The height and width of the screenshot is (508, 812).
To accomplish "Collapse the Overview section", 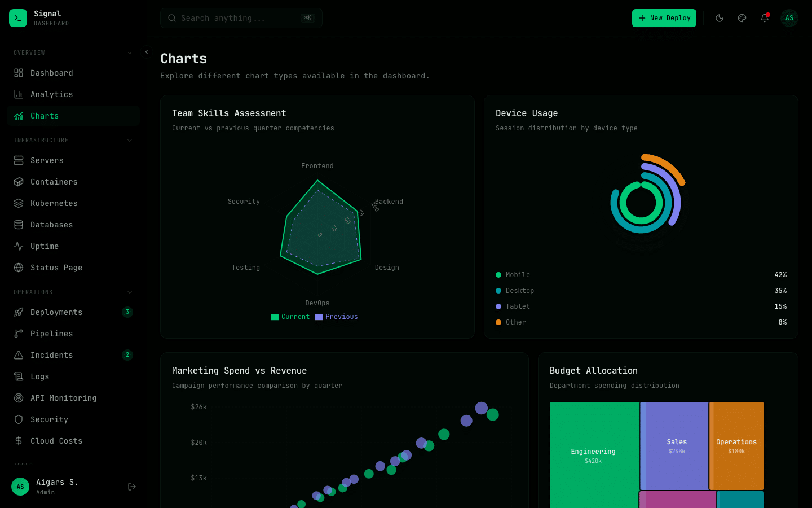I will pyautogui.click(x=129, y=52).
